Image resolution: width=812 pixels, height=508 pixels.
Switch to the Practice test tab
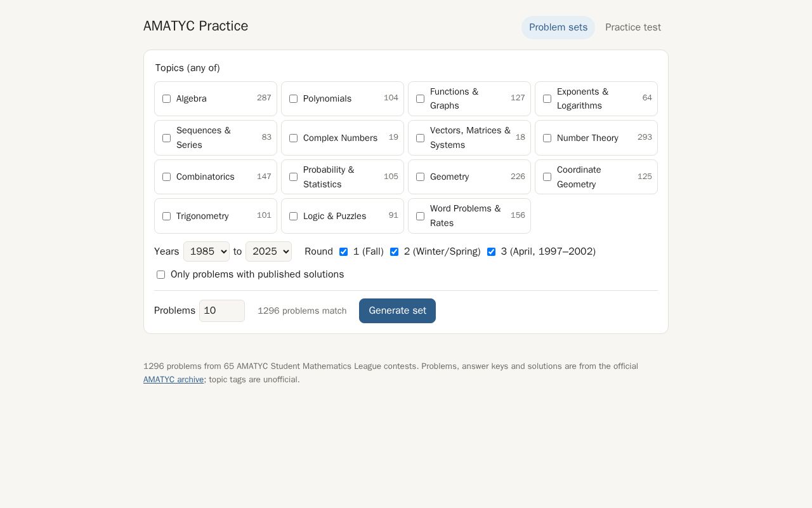[x=633, y=27]
